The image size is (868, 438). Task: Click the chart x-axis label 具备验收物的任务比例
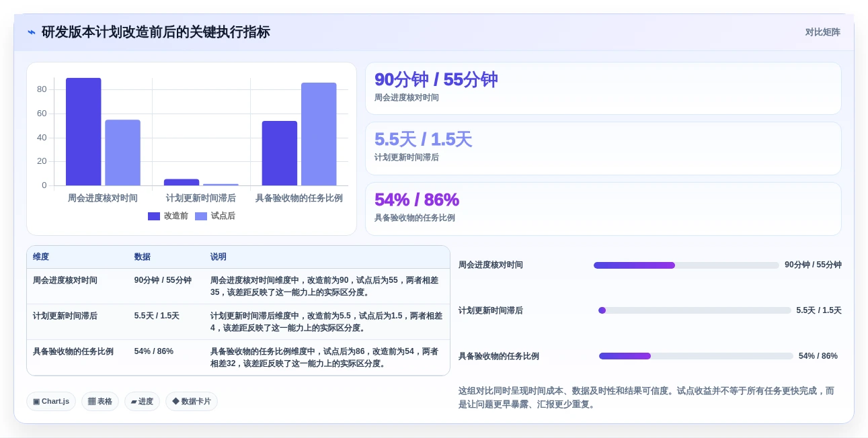[x=299, y=198]
